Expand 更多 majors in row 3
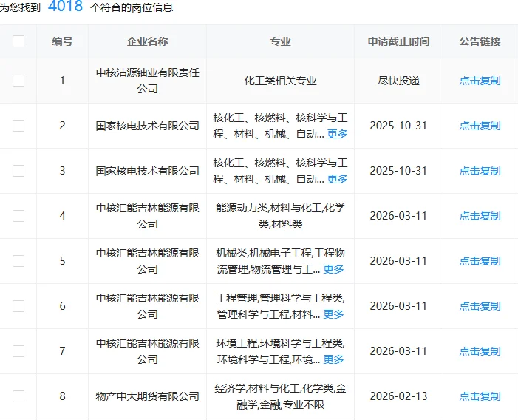 tap(337, 179)
